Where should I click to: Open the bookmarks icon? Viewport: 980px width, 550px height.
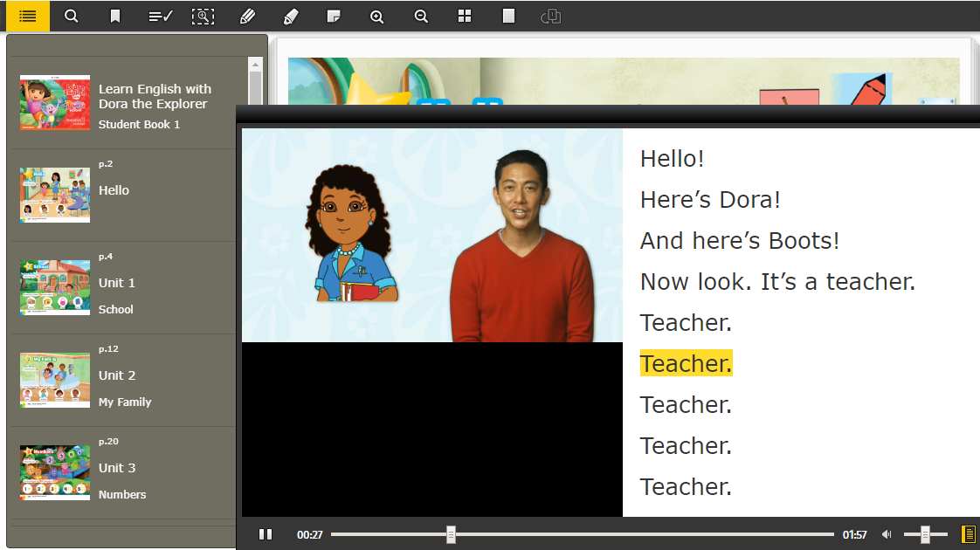[x=115, y=17]
